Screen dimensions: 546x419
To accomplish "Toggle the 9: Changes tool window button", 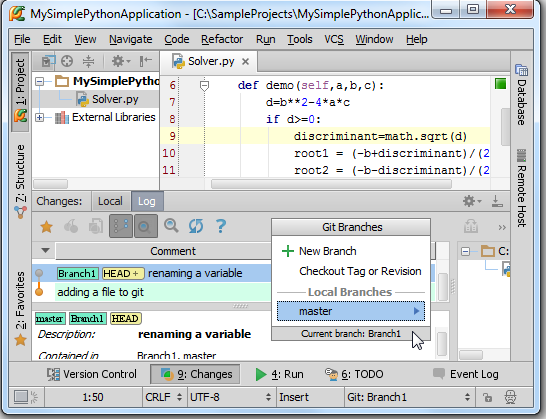I will pos(195,374).
